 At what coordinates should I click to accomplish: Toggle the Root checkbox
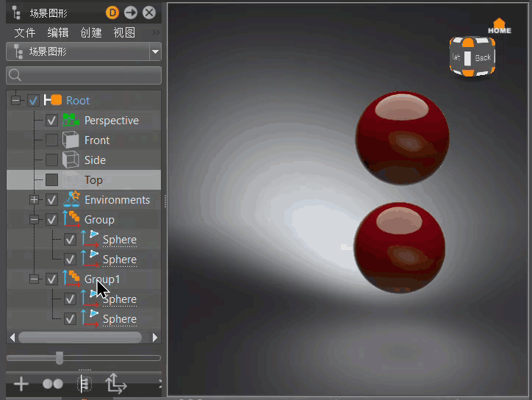pyautogui.click(x=33, y=101)
